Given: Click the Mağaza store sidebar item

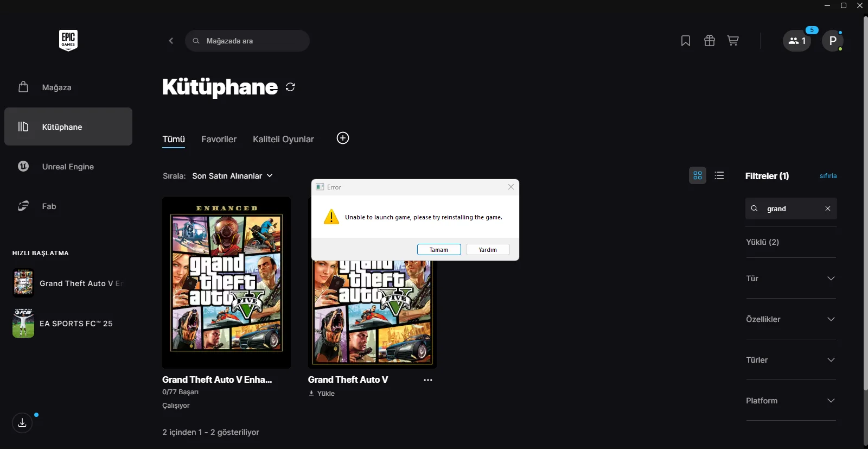Looking at the screenshot, I should (68, 87).
